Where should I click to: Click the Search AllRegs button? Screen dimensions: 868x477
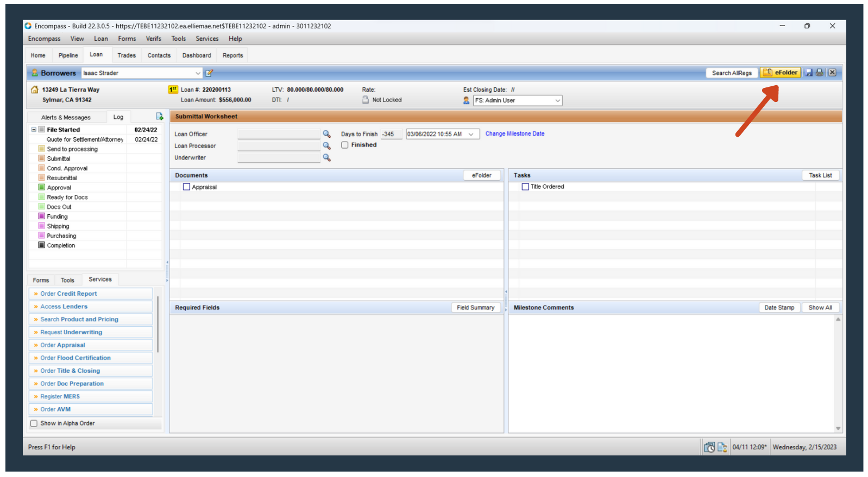coord(732,73)
